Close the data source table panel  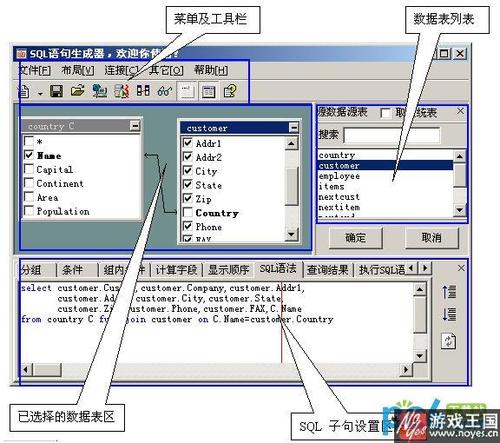pos(460,111)
